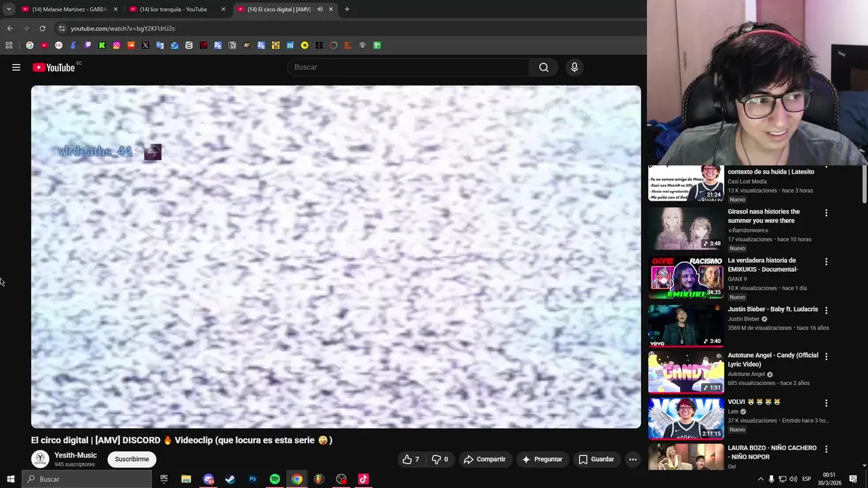This screenshot has width=868, height=488.
Task: Open more actions ellipsis under the video
Action: click(633, 459)
